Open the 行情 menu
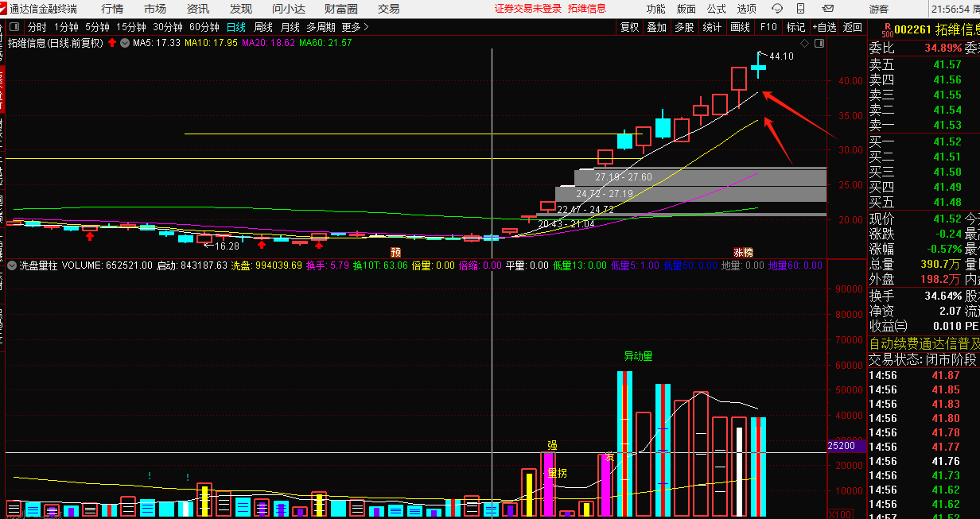The height and width of the screenshot is (519, 980). (112, 9)
